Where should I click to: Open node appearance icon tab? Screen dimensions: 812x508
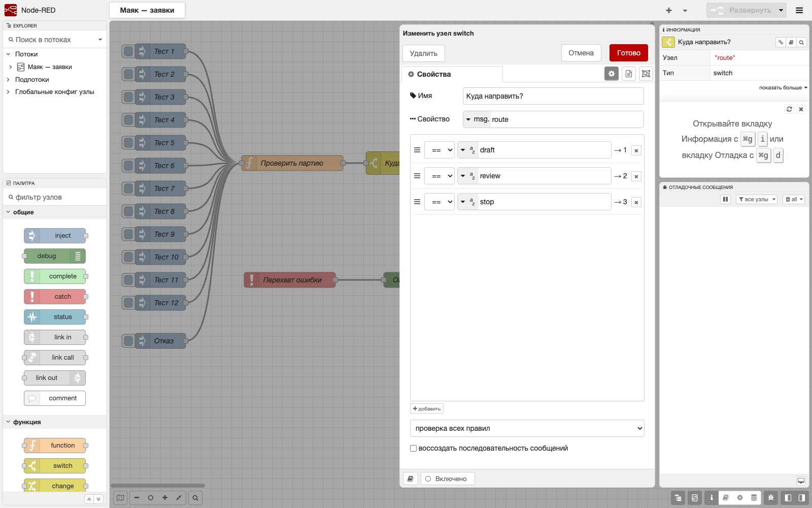646,74
